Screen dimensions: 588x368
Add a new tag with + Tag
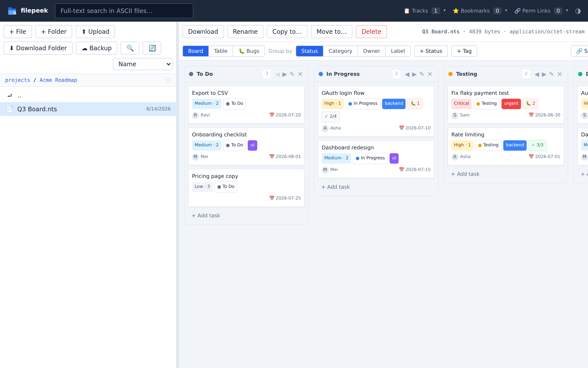click(x=464, y=51)
